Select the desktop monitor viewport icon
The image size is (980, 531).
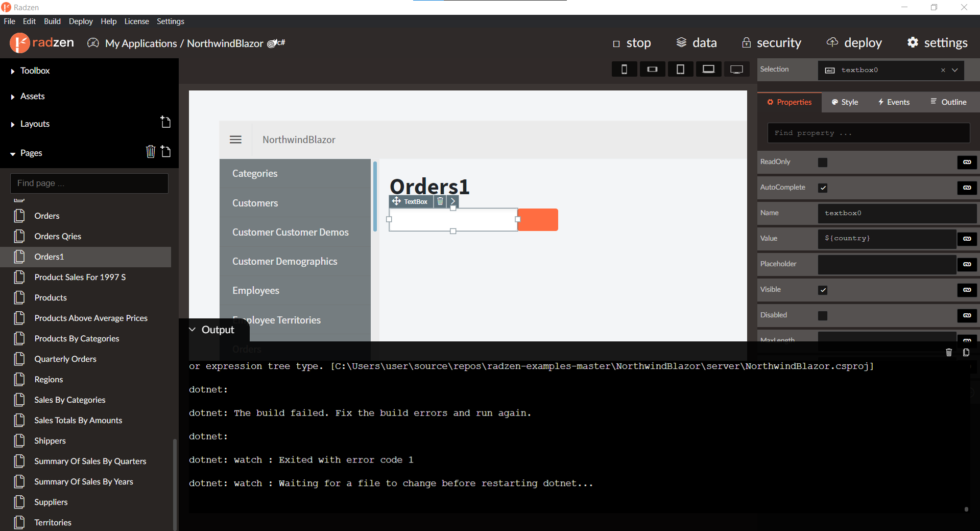tap(736, 70)
